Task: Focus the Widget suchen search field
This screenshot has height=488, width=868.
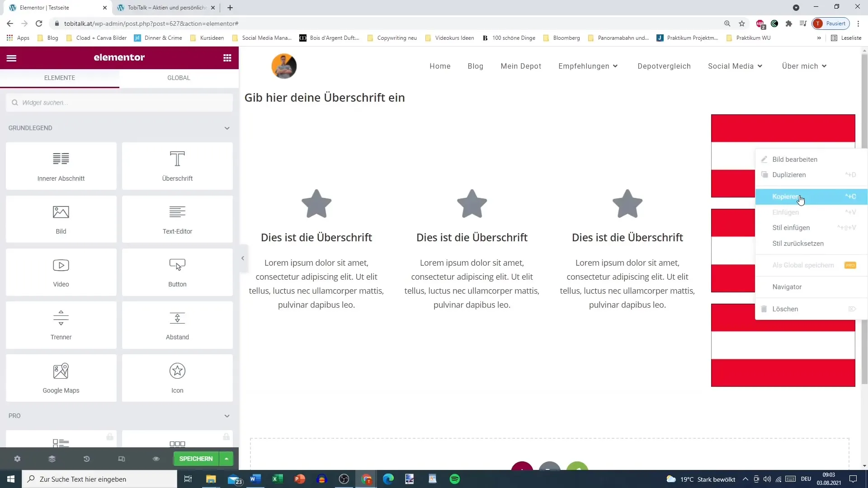Action: click(119, 103)
